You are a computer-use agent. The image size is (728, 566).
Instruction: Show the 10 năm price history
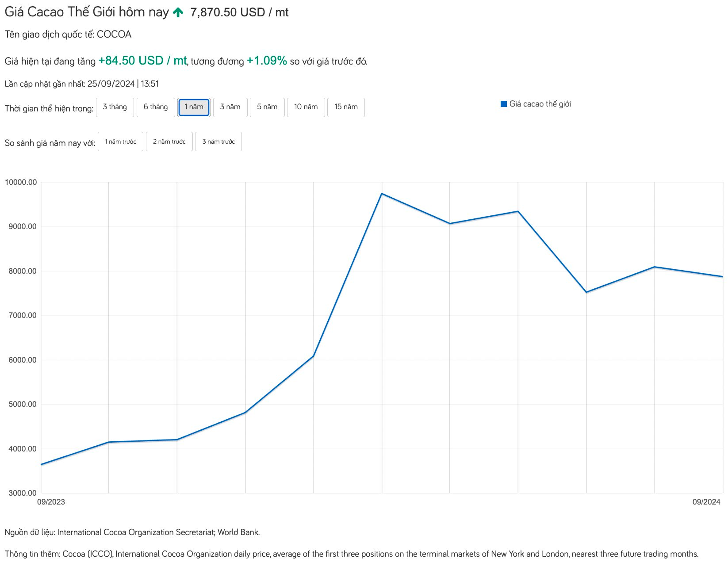[306, 107]
